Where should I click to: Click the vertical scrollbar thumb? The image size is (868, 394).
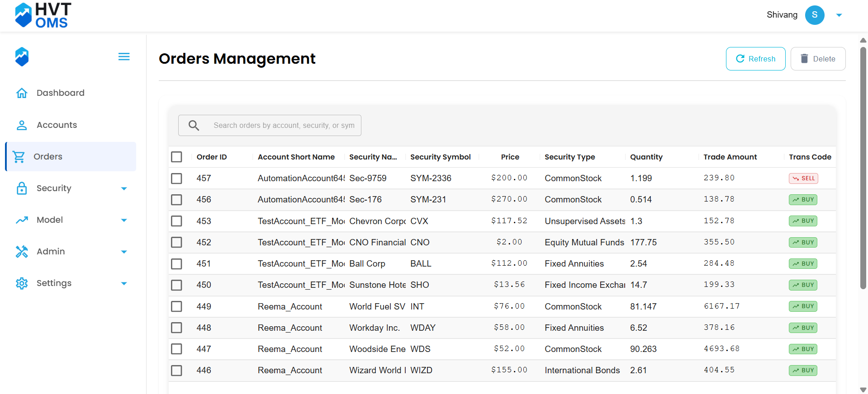tap(863, 168)
